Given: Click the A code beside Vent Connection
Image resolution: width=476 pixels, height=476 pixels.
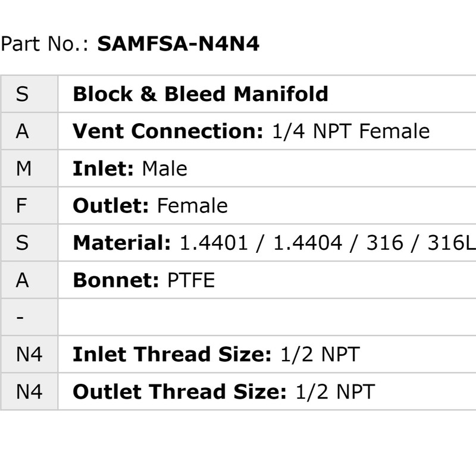Looking at the screenshot, I should pyautogui.click(x=22, y=131).
